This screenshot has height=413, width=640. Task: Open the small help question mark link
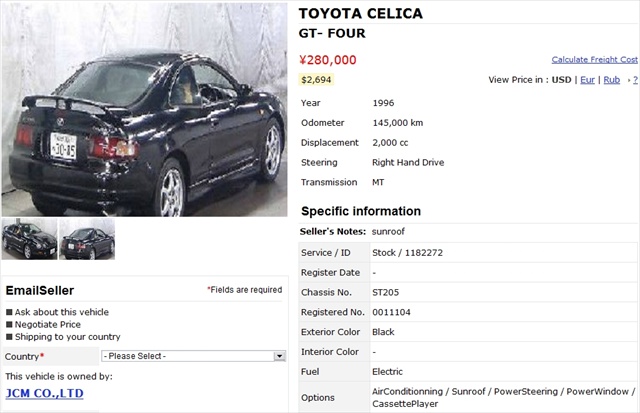click(634, 79)
